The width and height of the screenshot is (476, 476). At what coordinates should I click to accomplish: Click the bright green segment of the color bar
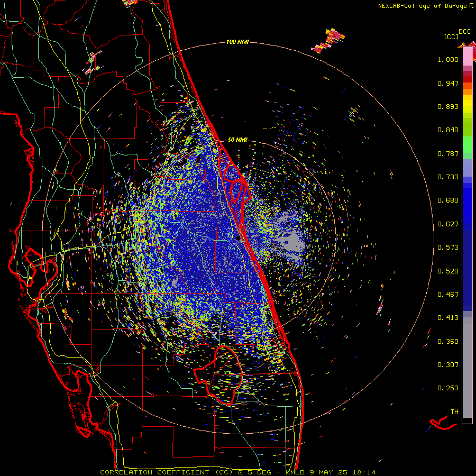point(467,144)
